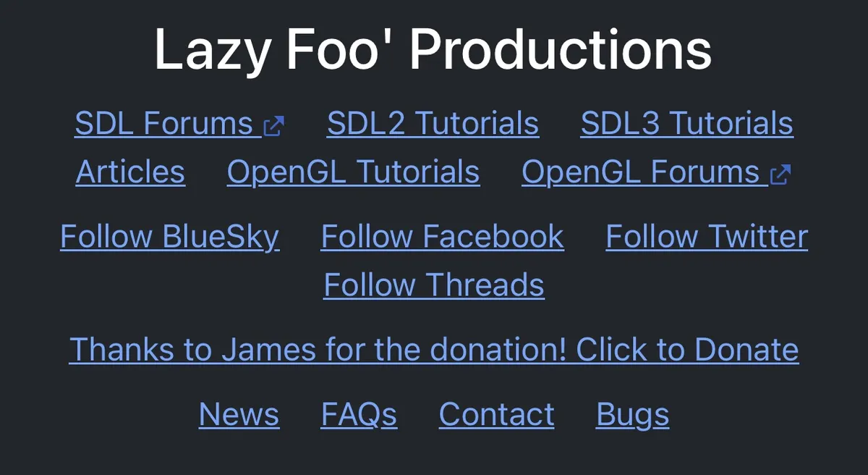Image resolution: width=868 pixels, height=475 pixels.
Task: Click the Lazy Foo' Productions heading
Action: [433, 49]
